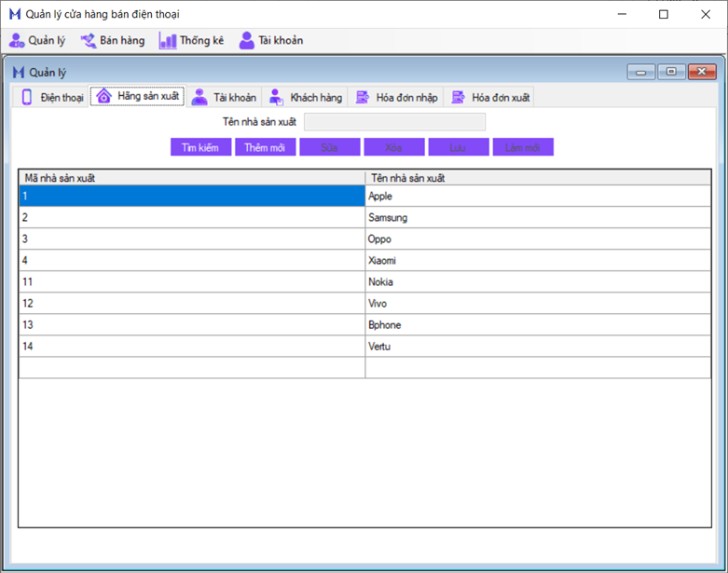The width and height of the screenshot is (728, 573).
Task: Click the person icon on Tài khoản tab
Action: pos(199,97)
